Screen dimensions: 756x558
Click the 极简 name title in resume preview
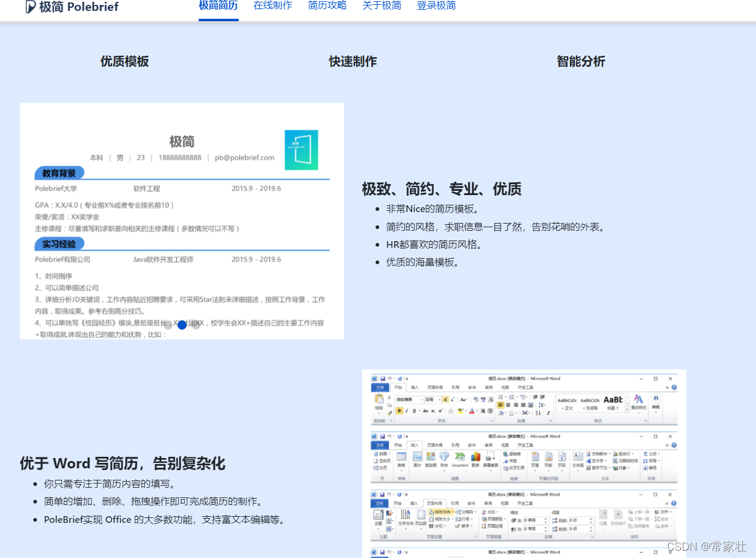(x=182, y=142)
